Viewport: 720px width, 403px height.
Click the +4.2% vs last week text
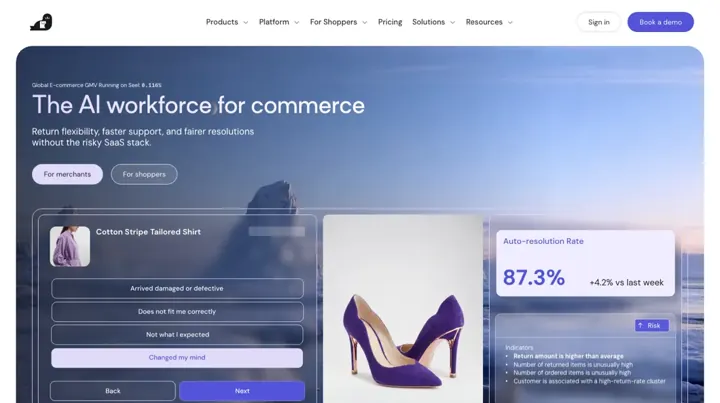[x=626, y=283]
